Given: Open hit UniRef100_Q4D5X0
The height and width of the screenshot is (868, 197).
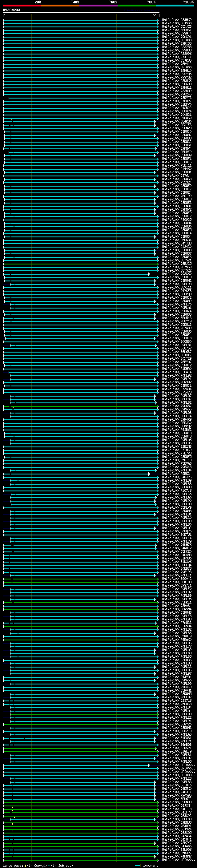Looking at the screenshot, I should point(177,789).
